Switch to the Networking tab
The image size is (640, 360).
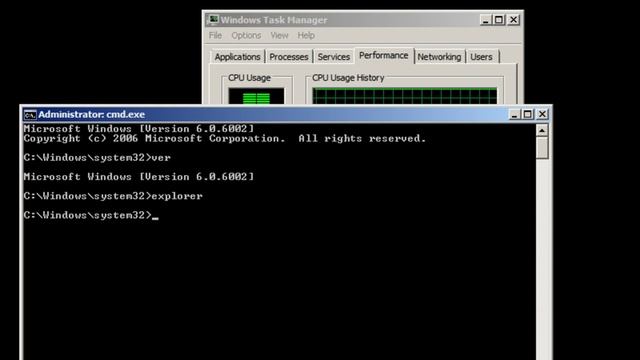click(439, 57)
